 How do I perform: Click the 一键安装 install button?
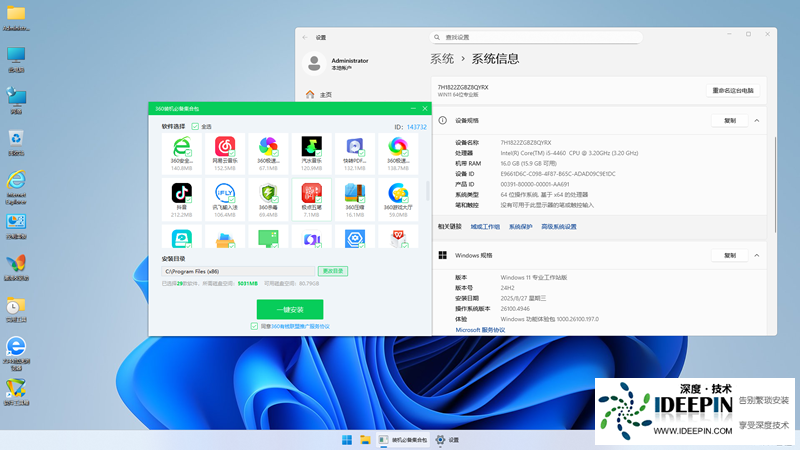pyautogui.click(x=290, y=309)
